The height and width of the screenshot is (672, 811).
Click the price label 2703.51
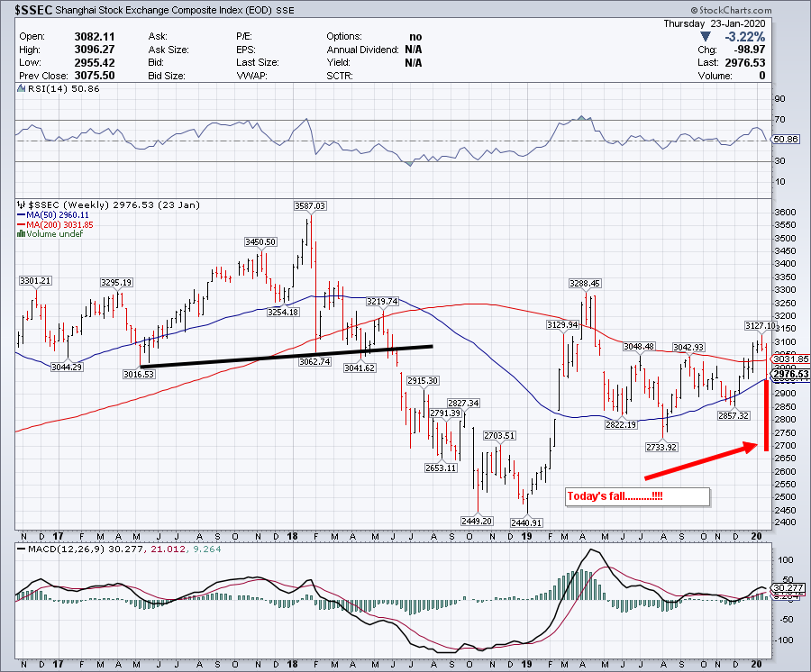coord(499,436)
